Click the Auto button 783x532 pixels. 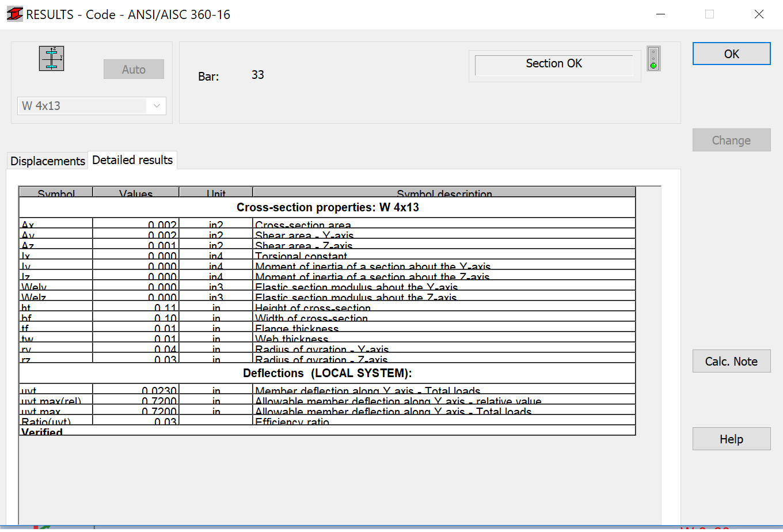pos(134,70)
